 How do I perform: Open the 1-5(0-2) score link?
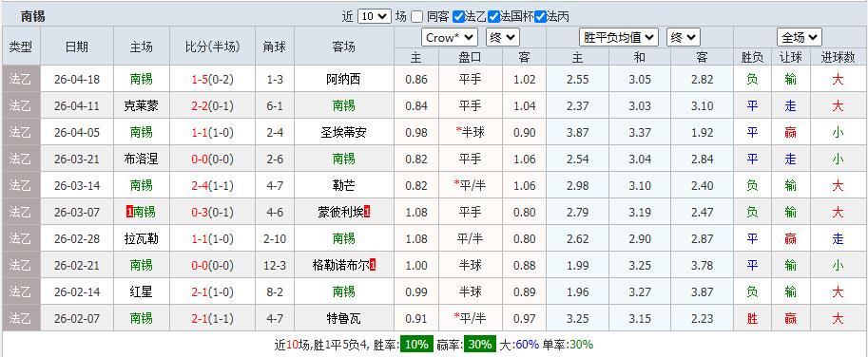[x=213, y=79]
